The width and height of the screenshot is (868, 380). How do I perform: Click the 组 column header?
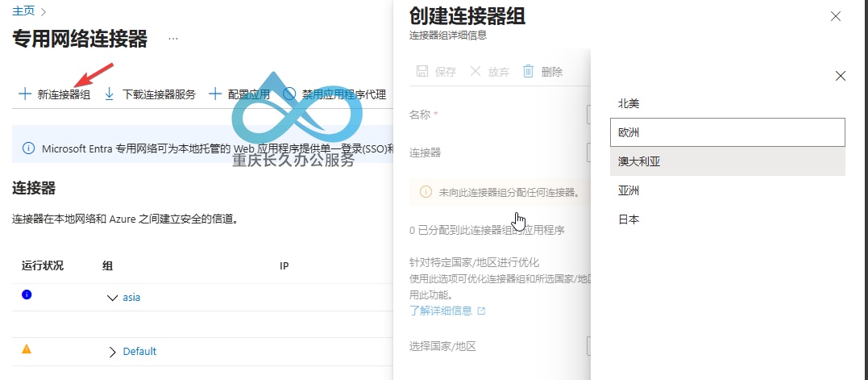tap(107, 266)
